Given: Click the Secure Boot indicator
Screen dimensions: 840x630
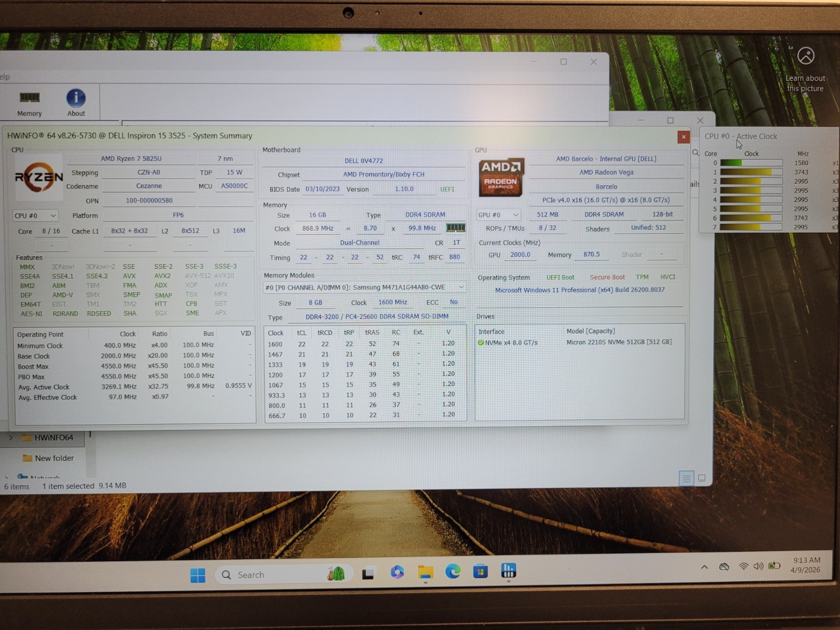Looking at the screenshot, I should 607,277.
